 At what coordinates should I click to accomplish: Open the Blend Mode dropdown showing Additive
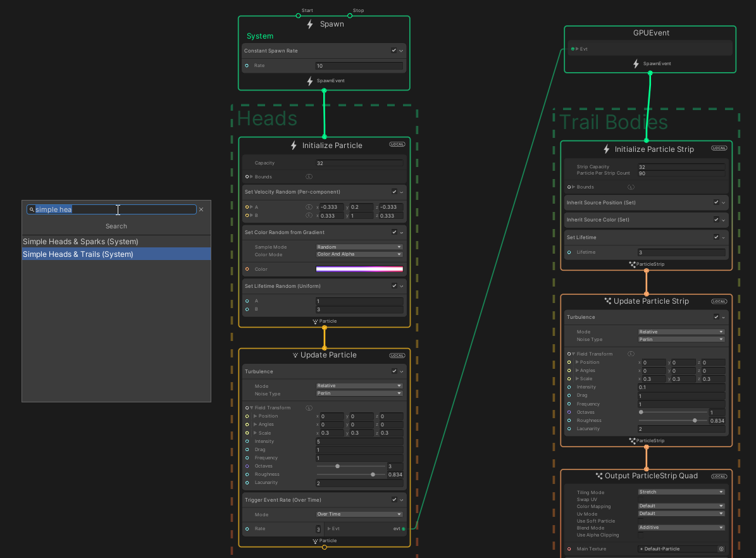[681, 527]
